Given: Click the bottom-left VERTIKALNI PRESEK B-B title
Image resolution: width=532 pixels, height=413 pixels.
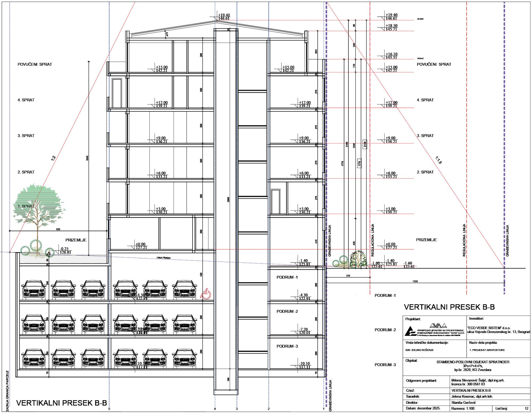Looking at the screenshot, I should [x=61, y=403].
